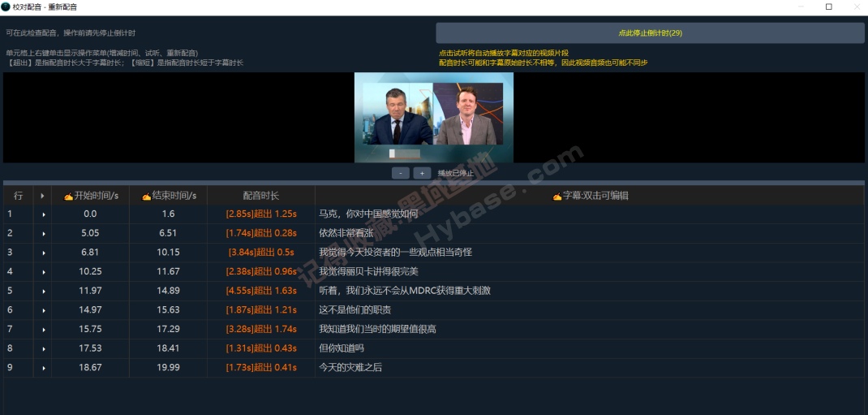The image size is (868, 415).
Task: Click the plus button under video
Action: click(x=422, y=173)
